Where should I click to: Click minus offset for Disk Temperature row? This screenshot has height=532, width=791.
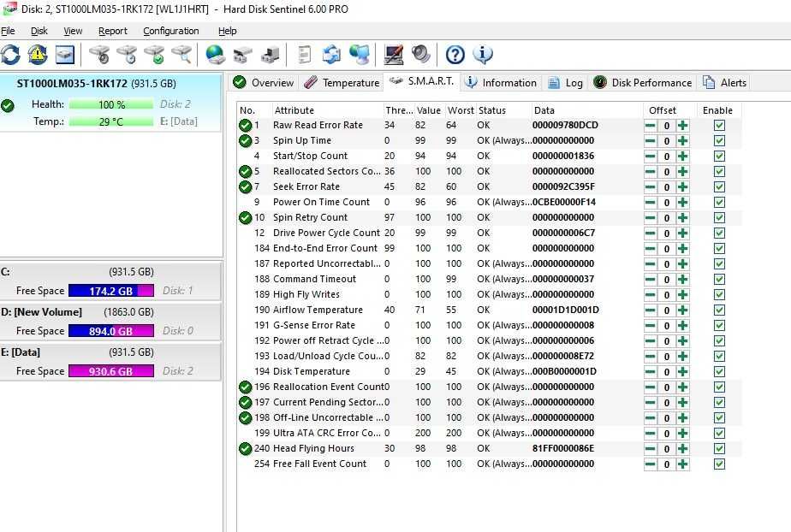click(x=651, y=372)
